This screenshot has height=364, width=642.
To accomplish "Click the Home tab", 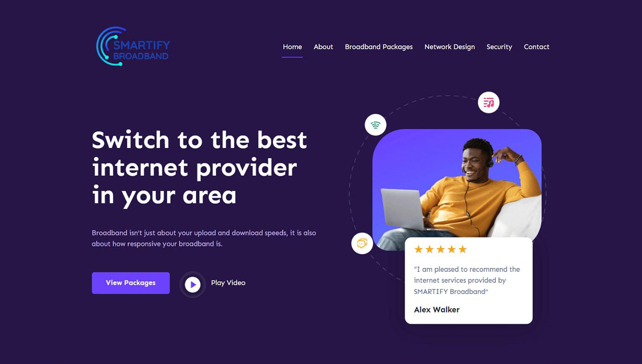I will pos(292,47).
